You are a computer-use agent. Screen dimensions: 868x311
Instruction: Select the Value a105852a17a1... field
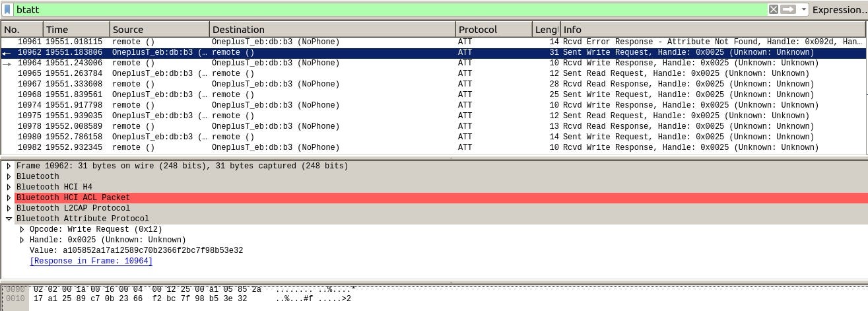pos(136,251)
